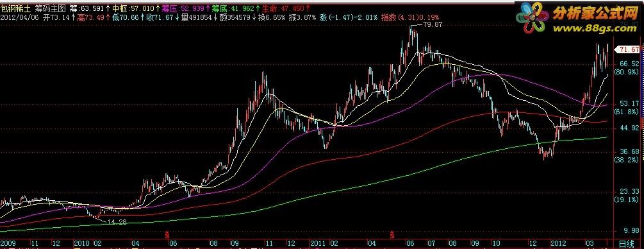Click the 9.98 price axis label
Screen dimensions: 644x249
[x=631, y=230]
